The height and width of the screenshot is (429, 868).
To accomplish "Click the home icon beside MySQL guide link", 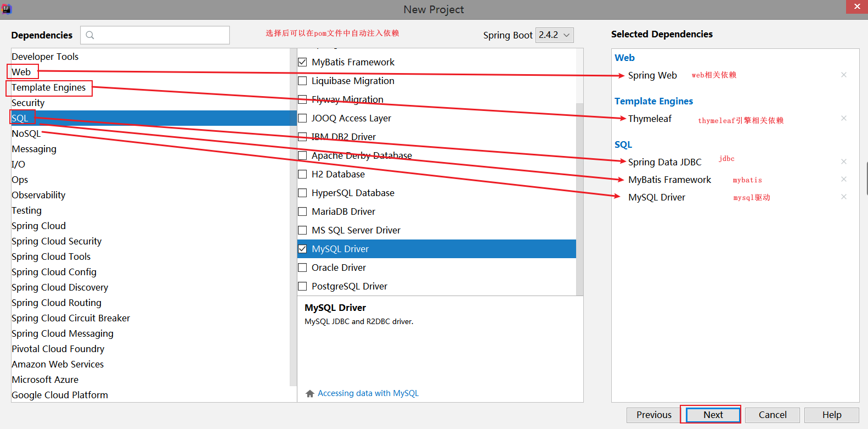I will (310, 393).
